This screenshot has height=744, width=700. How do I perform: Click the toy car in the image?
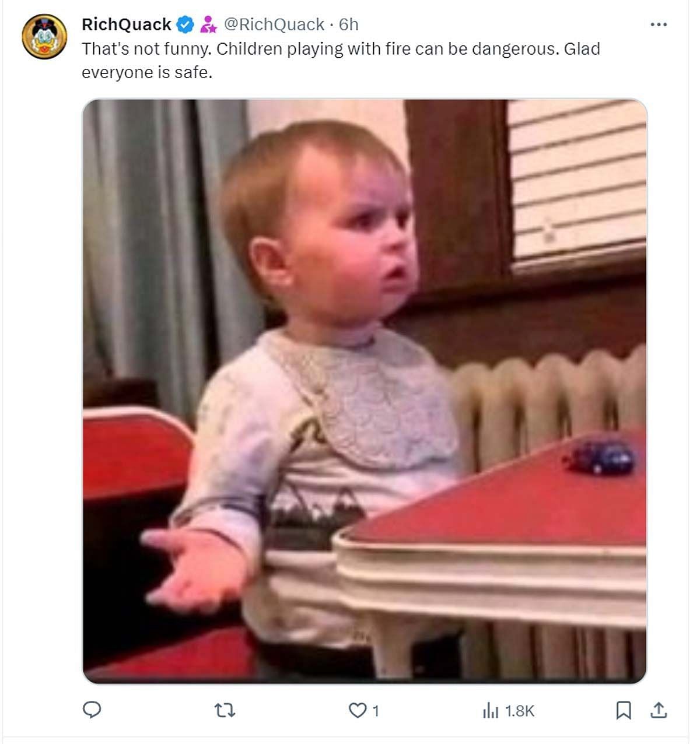coord(600,455)
